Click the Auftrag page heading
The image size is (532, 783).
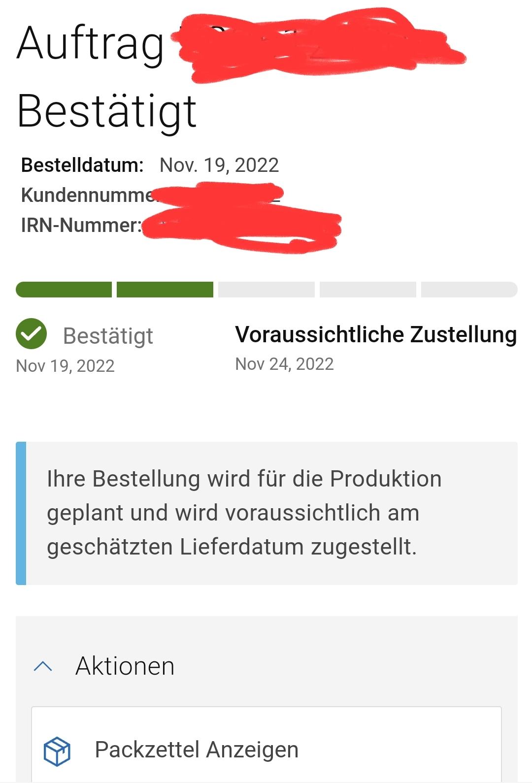[90, 44]
